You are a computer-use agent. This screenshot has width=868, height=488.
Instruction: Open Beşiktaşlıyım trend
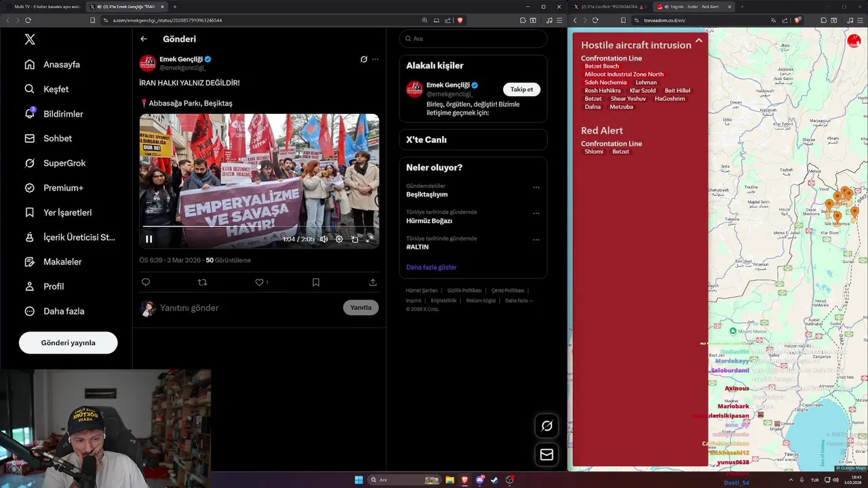pyautogui.click(x=427, y=195)
